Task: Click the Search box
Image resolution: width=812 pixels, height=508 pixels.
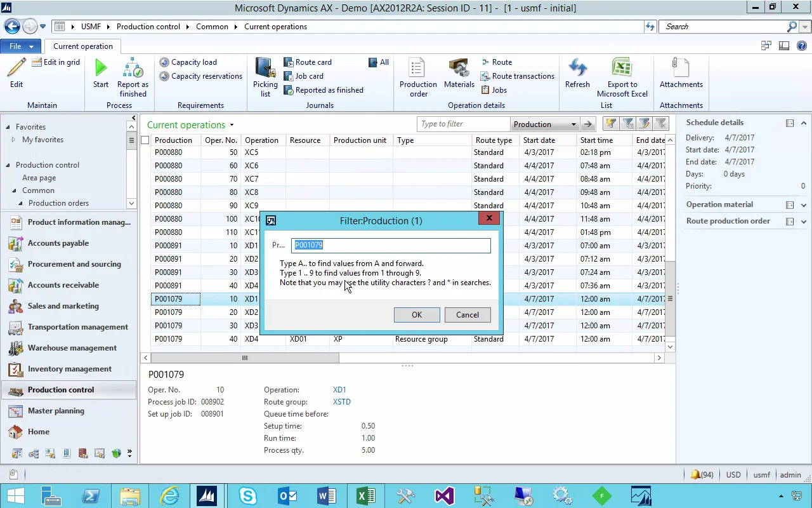Action: (723, 27)
